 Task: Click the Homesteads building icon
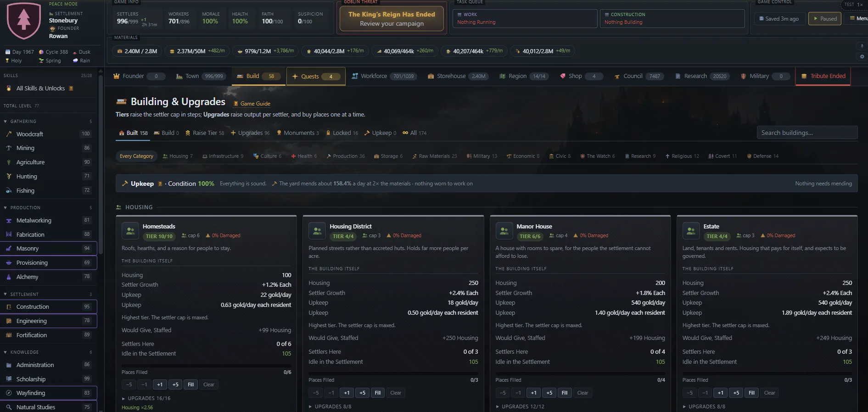[130, 231]
